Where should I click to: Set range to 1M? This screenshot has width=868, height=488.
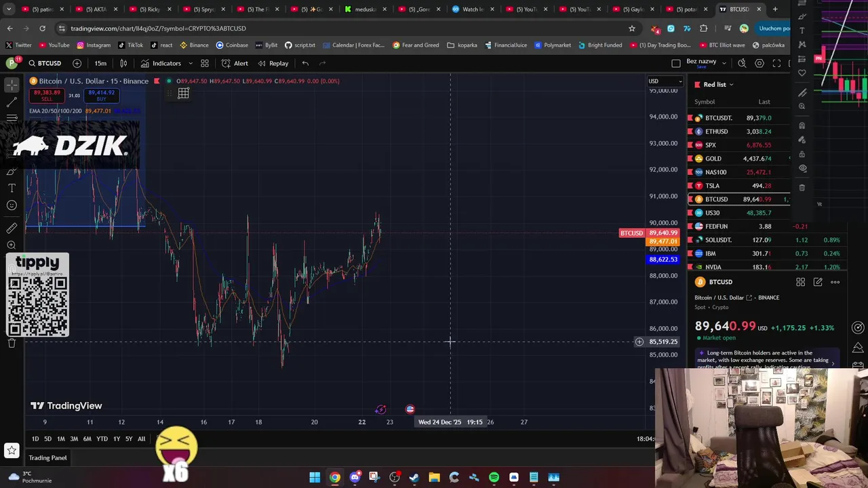61,439
